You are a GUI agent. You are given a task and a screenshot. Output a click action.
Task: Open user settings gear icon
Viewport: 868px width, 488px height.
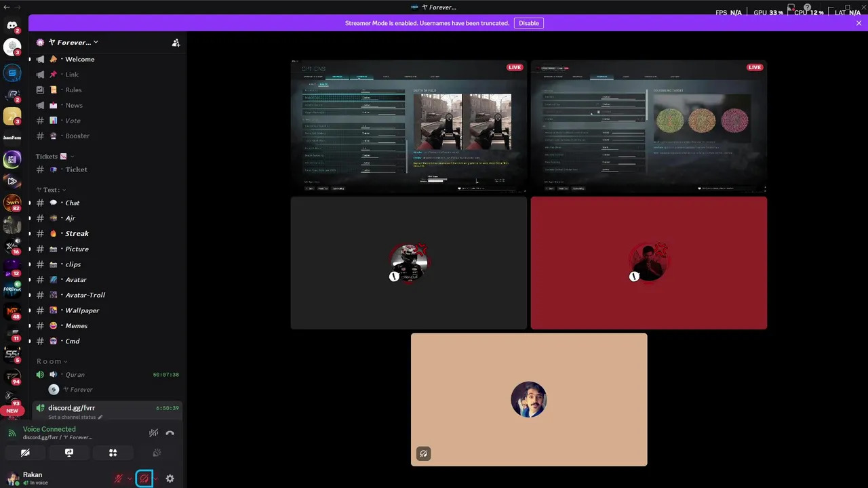pos(170,479)
